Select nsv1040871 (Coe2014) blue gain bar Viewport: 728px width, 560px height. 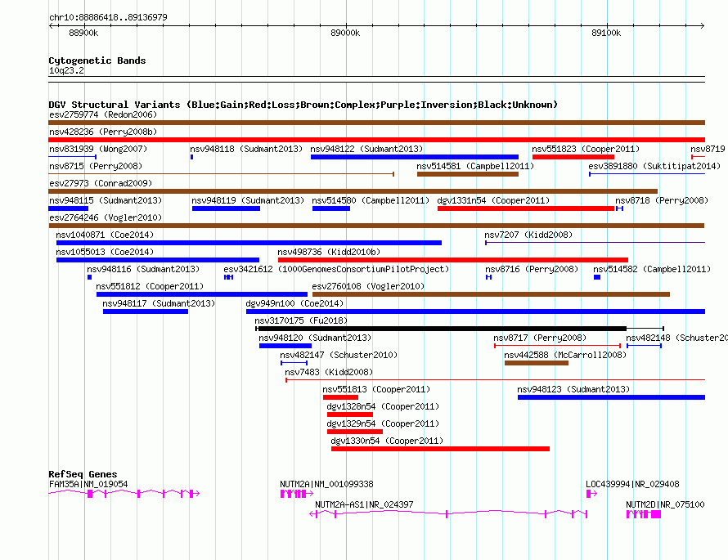pos(249,243)
